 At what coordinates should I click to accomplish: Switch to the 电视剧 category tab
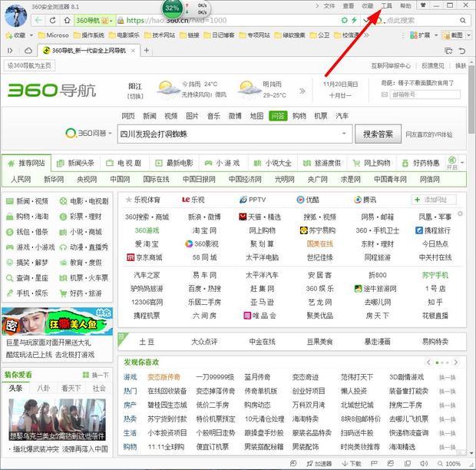click(x=124, y=164)
